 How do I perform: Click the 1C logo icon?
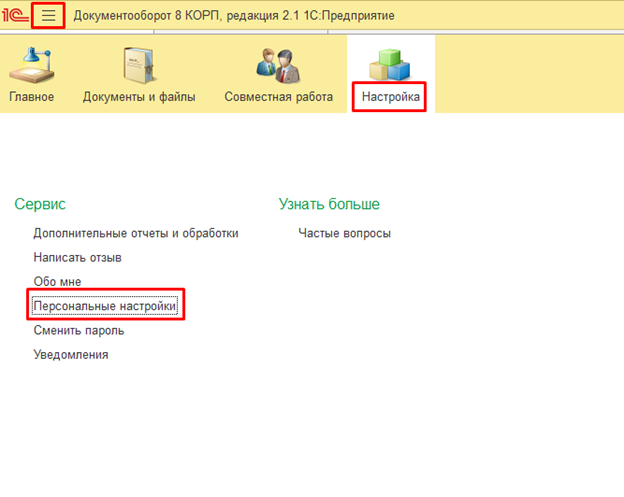click(15, 16)
